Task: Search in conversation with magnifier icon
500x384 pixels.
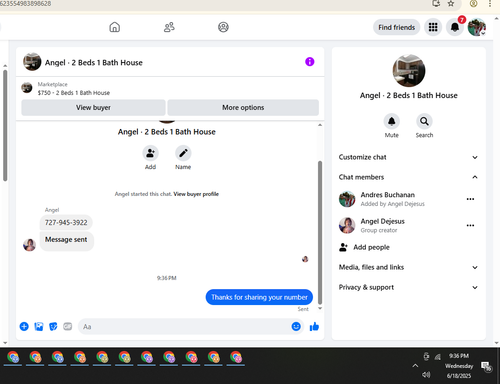Action: click(x=424, y=121)
